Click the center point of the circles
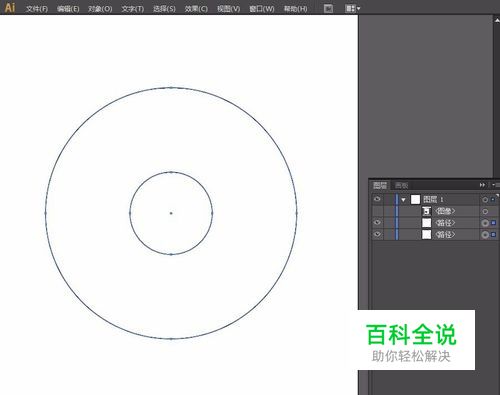This screenshot has width=500, height=395. click(171, 213)
